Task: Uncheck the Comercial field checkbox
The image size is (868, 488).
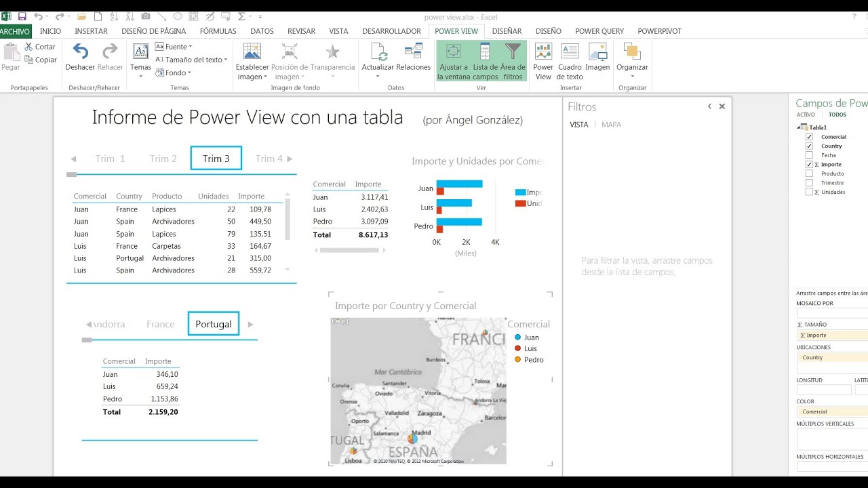Action: pos(809,137)
